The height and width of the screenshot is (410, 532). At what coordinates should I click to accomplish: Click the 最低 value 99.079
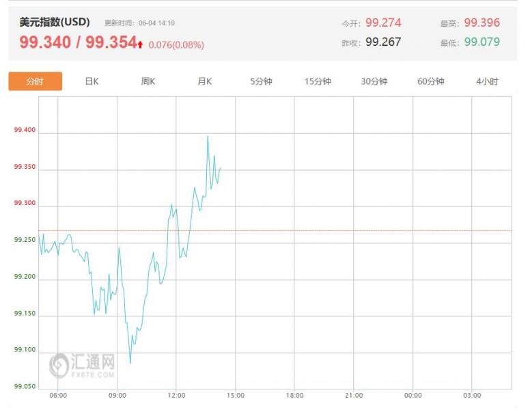tap(481, 42)
